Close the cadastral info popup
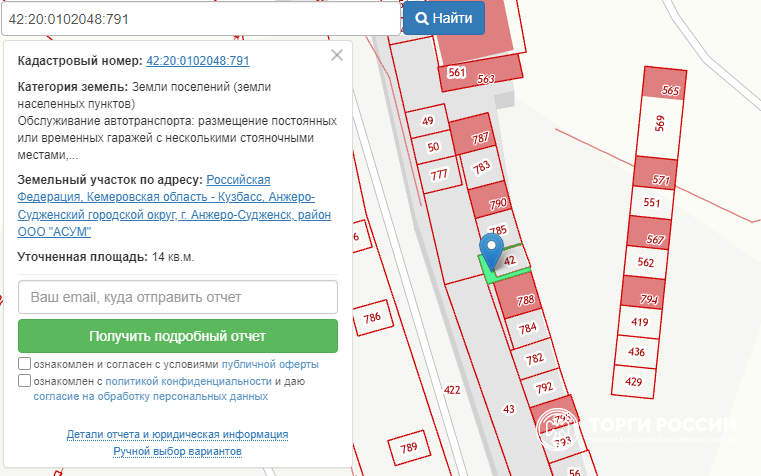Image resolution: width=761 pixels, height=476 pixels. pyautogui.click(x=337, y=56)
